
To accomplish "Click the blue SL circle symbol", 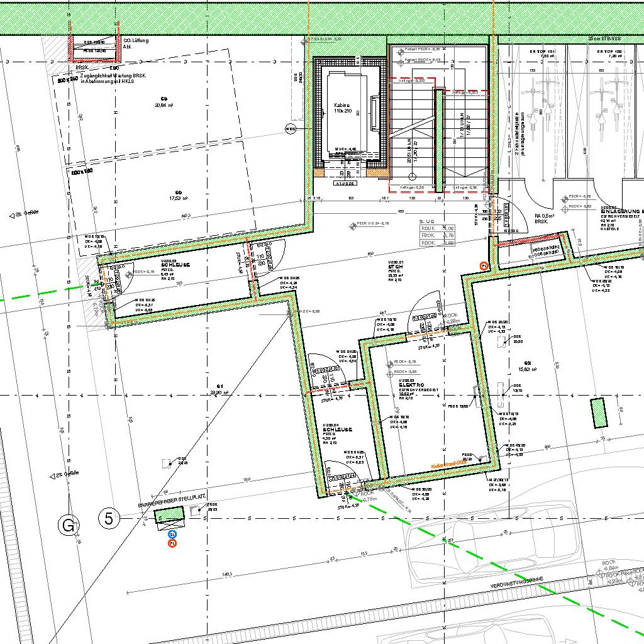I will click(172, 534).
